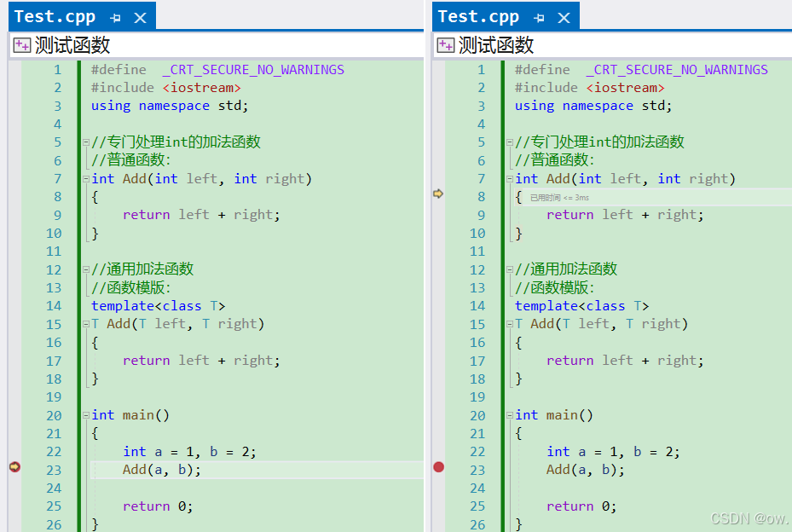Screen dimensions: 792x532
Task: Collapse the comment block at line 5 in left window
Action: coord(86,142)
